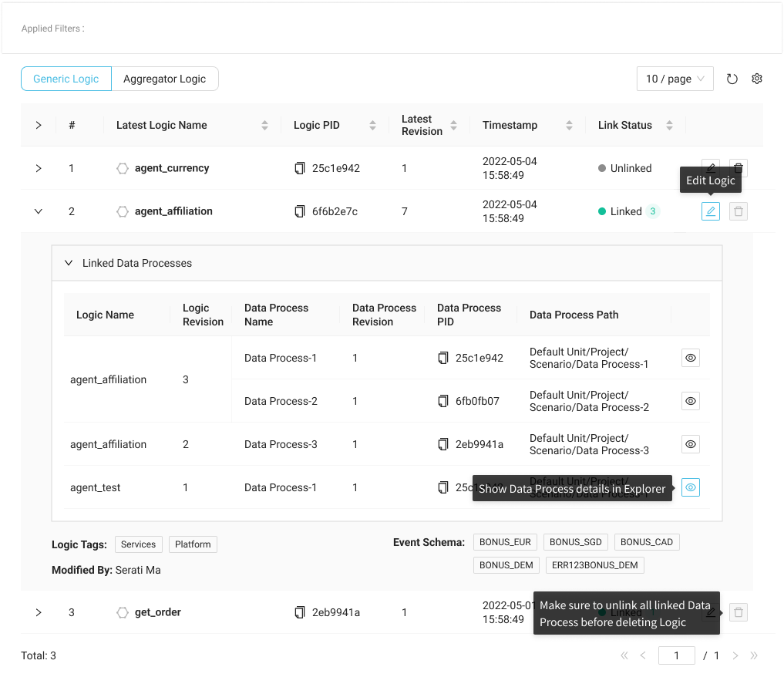The width and height of the screenshot is (784, 694).
Task: Expand the get_order row
Action: coord(39,612)
